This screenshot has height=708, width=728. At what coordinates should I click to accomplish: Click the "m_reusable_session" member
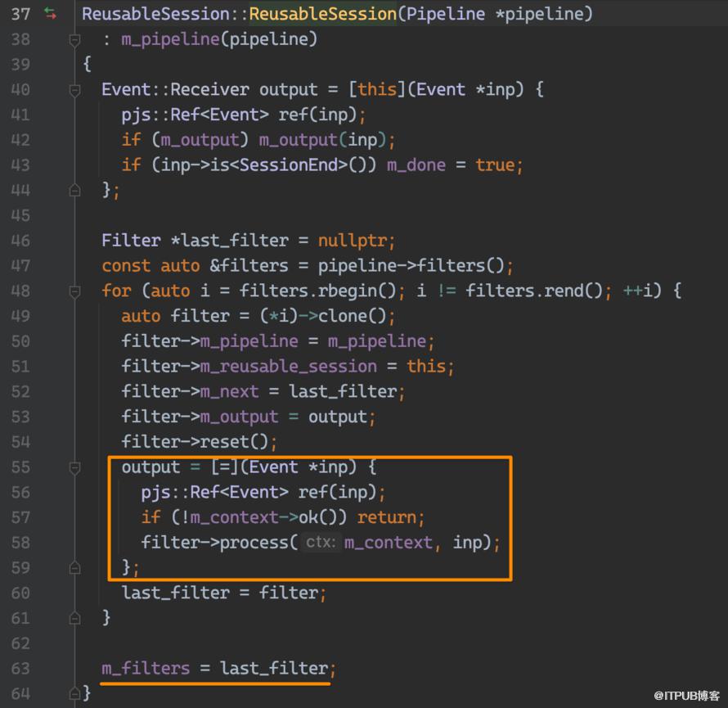[289, 367]
